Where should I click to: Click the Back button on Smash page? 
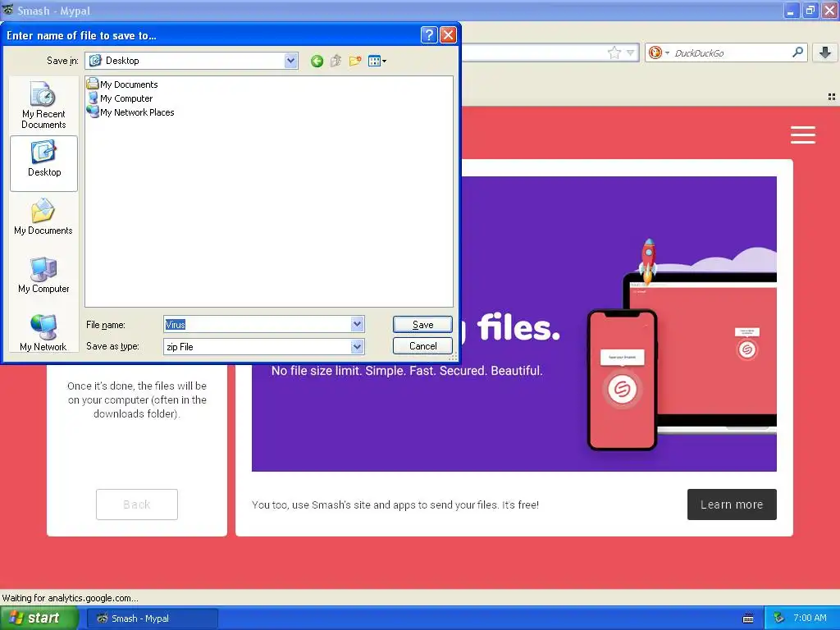(x=137, y=504)
